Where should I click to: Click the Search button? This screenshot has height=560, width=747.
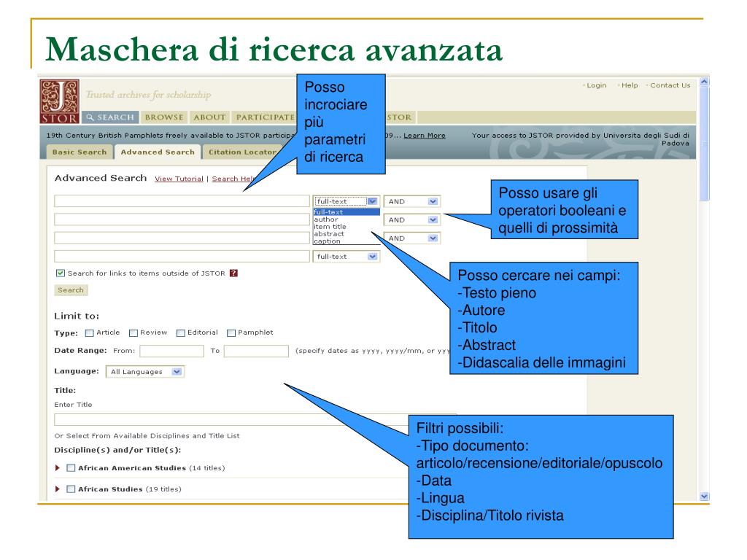pos(71,290)
